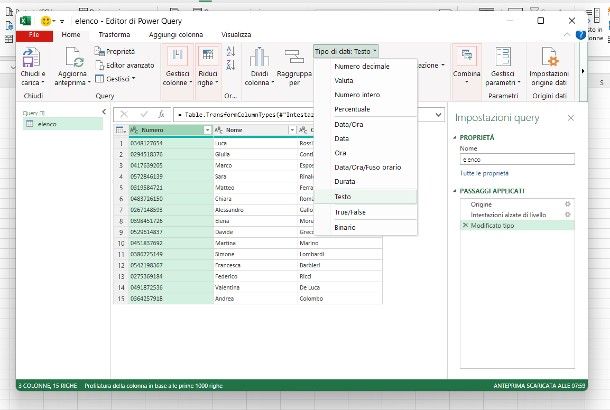The image size is (610, 410).
Task: Collapse the Query pane with the chevron
Action: point(104,112)
